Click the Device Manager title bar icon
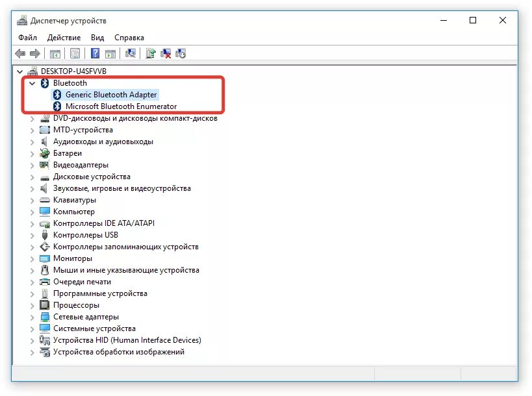Viewport: 532px width, 396px height. (22, 21)
